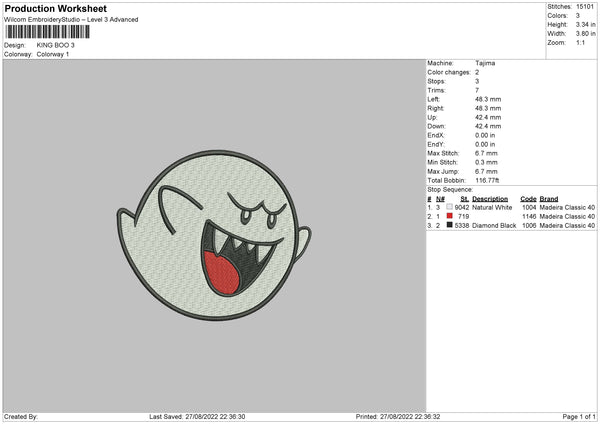Click the red thread color swatch
Viewport: 600px width, 424px height.
click(451, 216)
